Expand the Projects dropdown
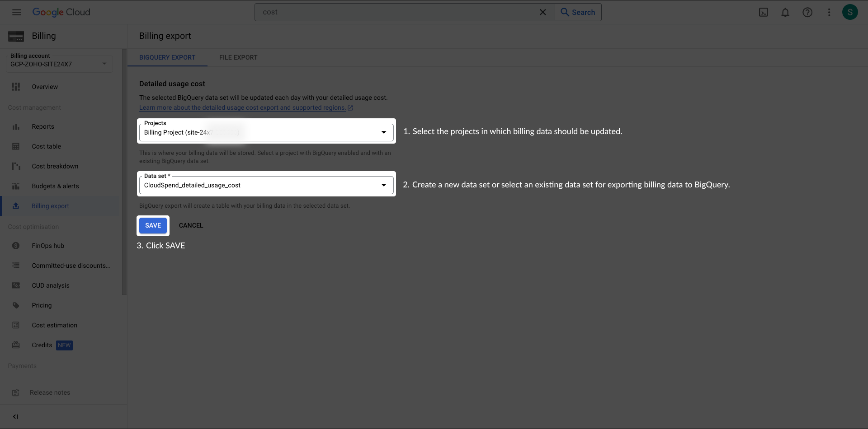Screen dimensions: 868x429 click(x=266, y=132)
